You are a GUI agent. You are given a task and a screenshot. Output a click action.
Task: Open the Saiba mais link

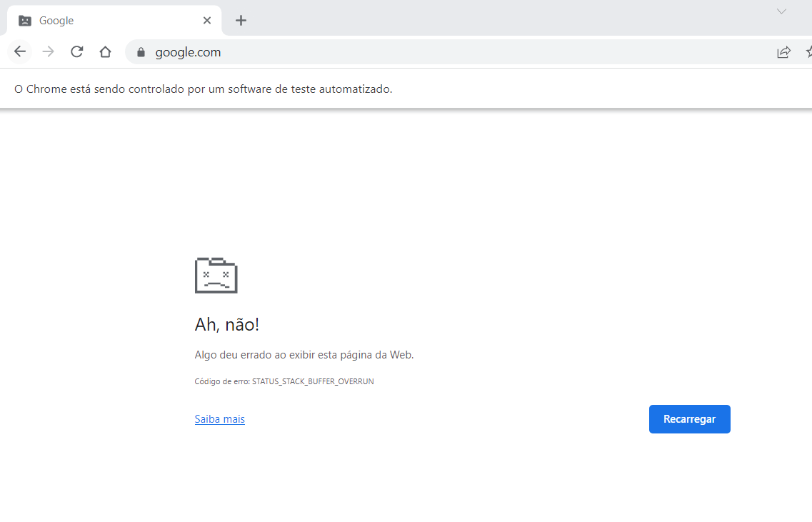tap(219, 418)
